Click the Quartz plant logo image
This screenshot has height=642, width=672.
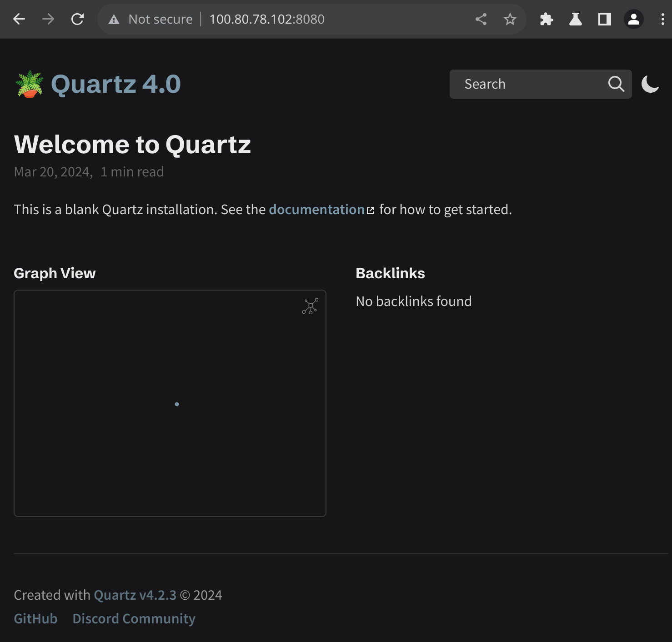(x=30, y=84)
